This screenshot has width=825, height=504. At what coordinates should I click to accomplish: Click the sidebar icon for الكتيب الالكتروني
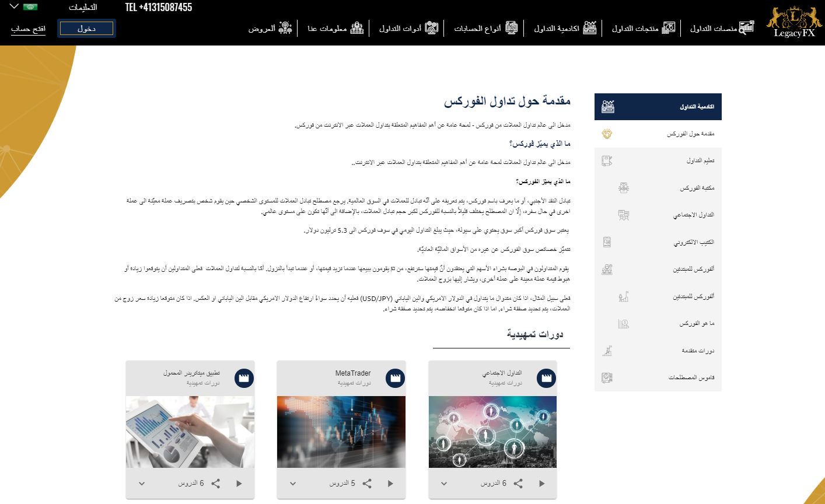607,242
